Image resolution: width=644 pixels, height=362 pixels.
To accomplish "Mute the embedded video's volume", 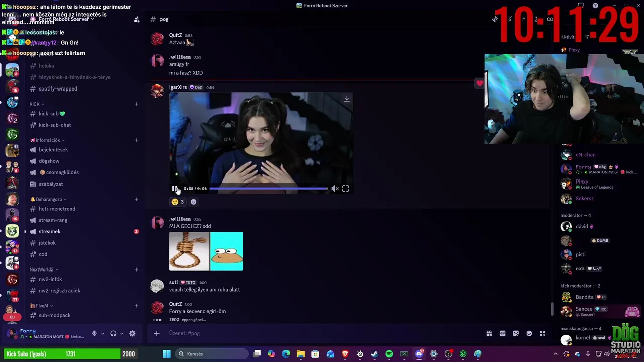I will [x=335, y=189].
